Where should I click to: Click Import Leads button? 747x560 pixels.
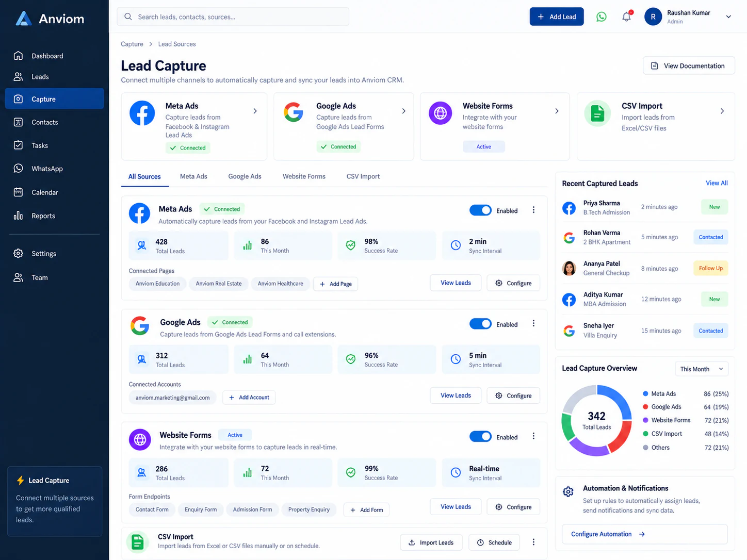point(431,542)
